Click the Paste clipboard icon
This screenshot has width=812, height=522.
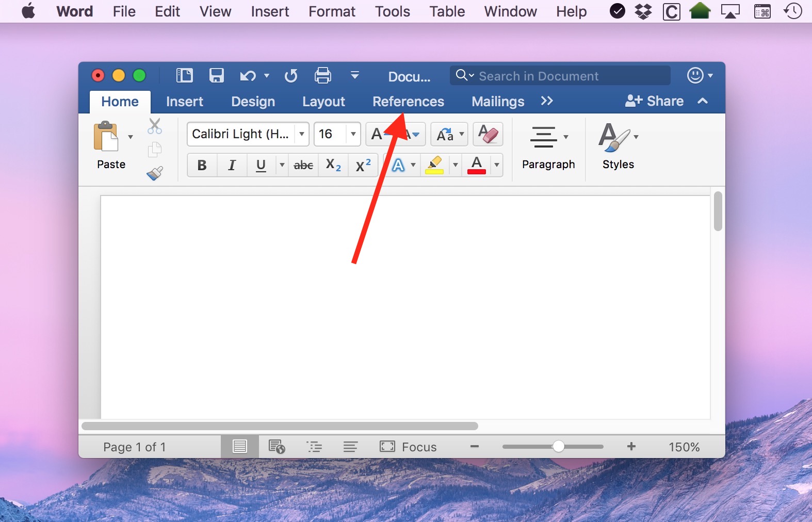[x=106, y=136]
